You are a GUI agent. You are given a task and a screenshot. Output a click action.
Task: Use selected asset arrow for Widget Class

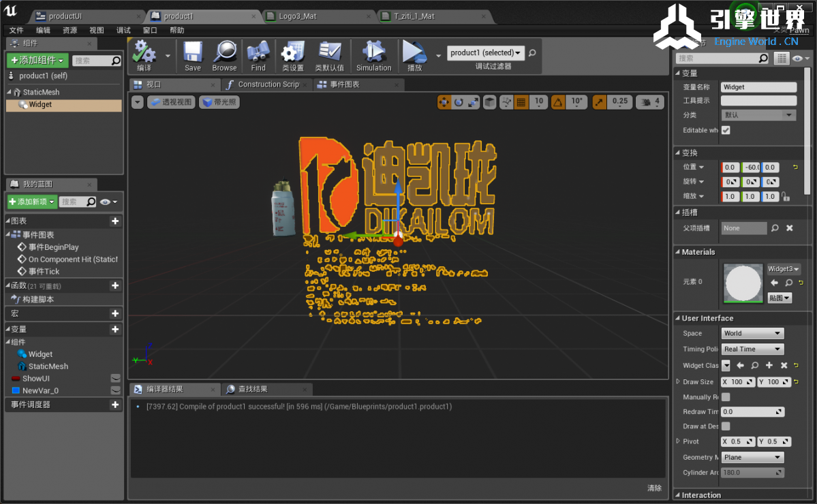[741, 366]
